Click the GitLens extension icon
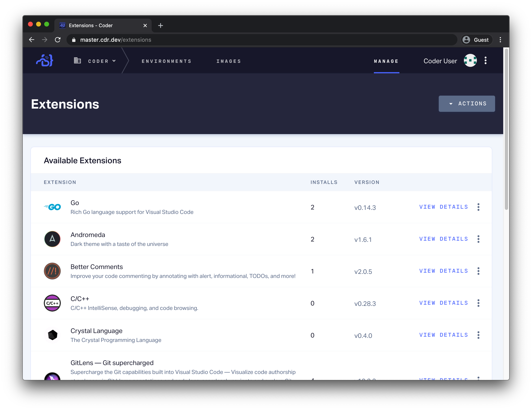532x410 pixels. tap(52, 376)
